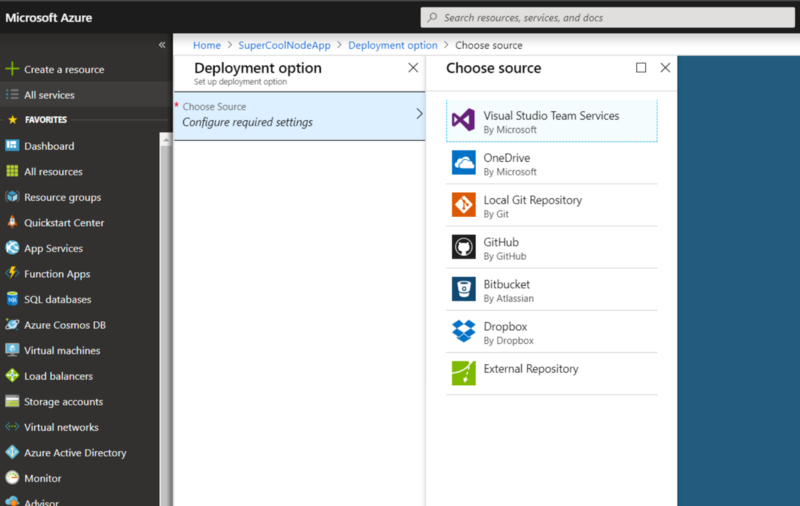Screen dimensions: 800x506
Task: Maximize the Choose source blade
Action: [641, 68]
